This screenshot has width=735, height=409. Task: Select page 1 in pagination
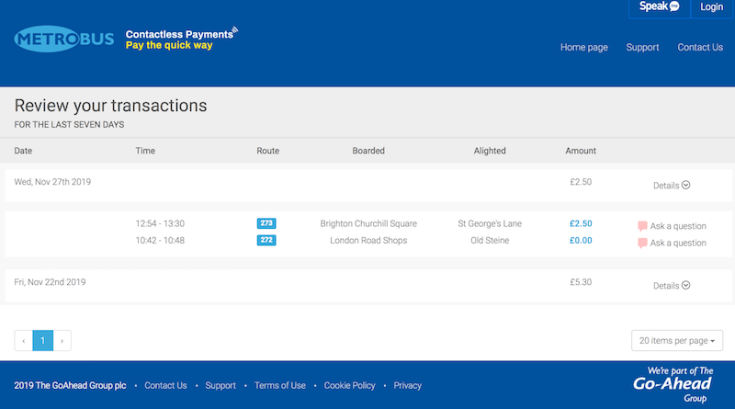(43, 341)
